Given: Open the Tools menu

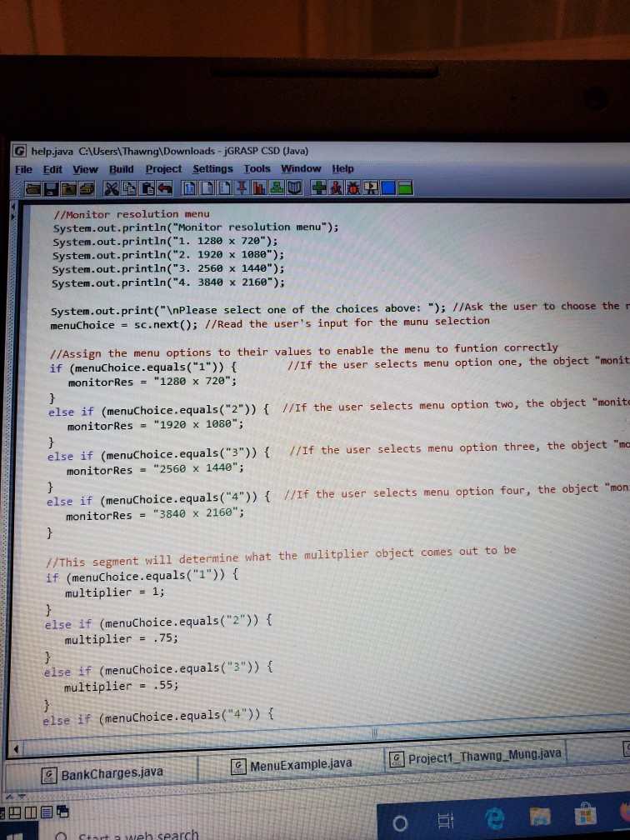Looking at the screenshot, I should coord(257,168).
